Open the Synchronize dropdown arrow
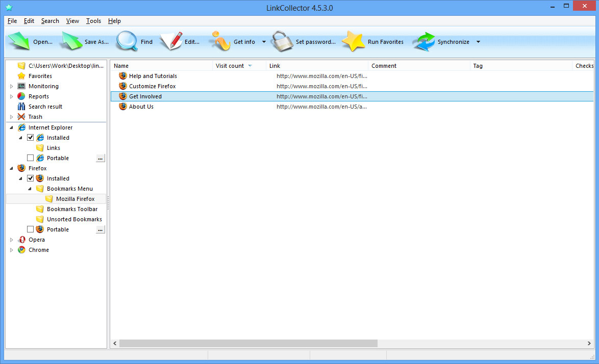 tap(478, 42)
